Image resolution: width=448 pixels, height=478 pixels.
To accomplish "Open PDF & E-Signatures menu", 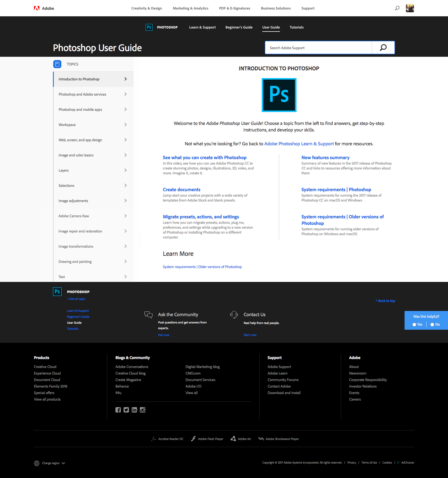I will (x=235, y=8).
